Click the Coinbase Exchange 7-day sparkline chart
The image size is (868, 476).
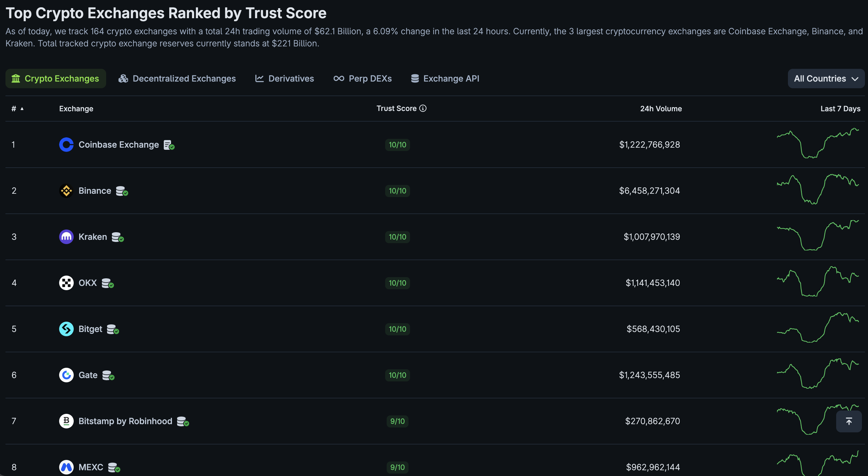pyautogui.click(x=818, y=143)
